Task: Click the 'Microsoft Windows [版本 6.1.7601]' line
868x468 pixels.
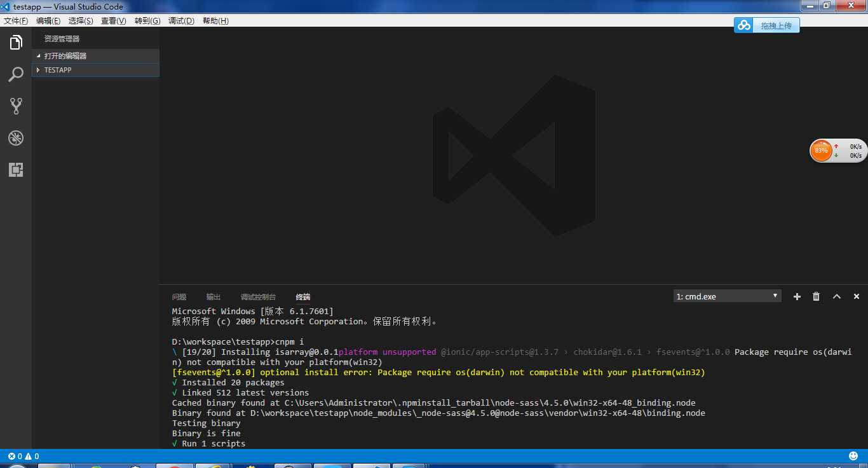Action: click(x=252, y=311)
